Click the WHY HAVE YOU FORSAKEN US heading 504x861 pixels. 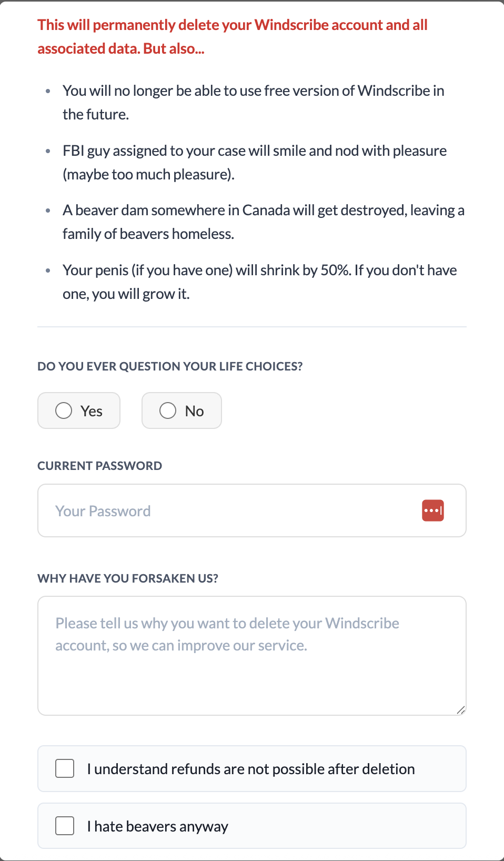coord(128,578)
